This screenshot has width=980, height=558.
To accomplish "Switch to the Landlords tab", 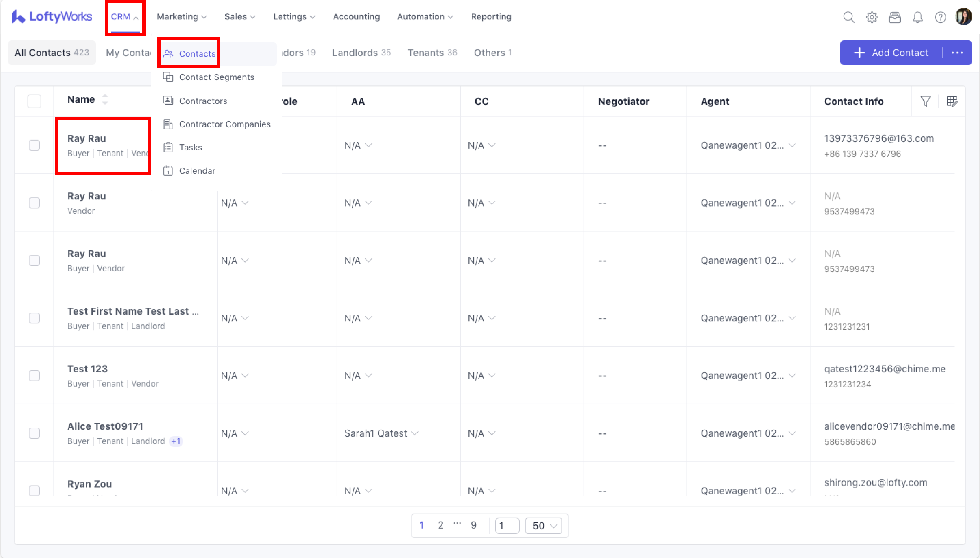I will (x=361, y=53).
